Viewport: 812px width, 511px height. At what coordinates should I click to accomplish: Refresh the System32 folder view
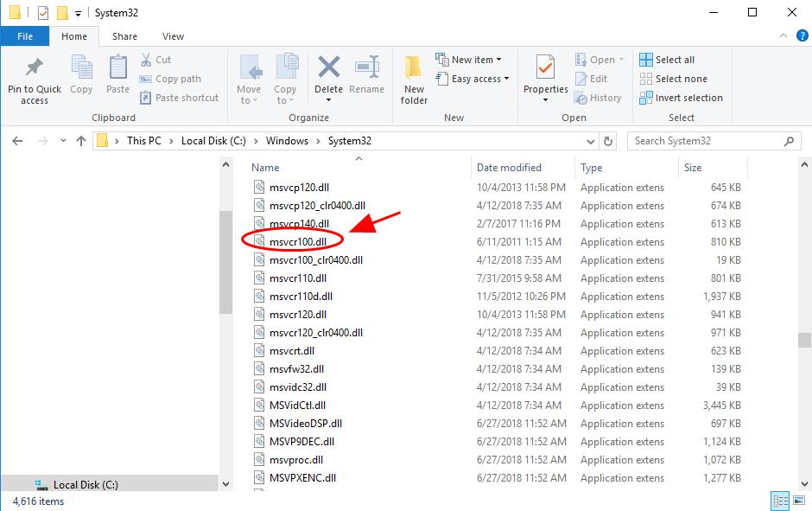coord(608,141)
